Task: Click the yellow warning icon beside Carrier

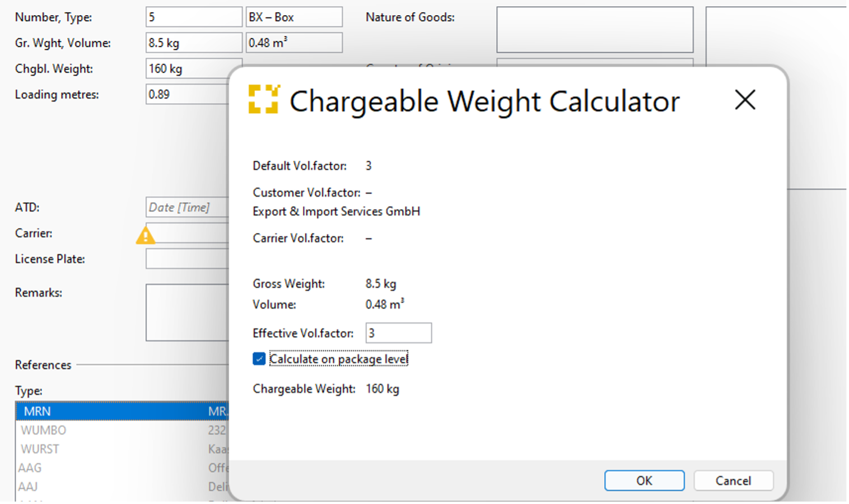Action: (x=146, y=235)
